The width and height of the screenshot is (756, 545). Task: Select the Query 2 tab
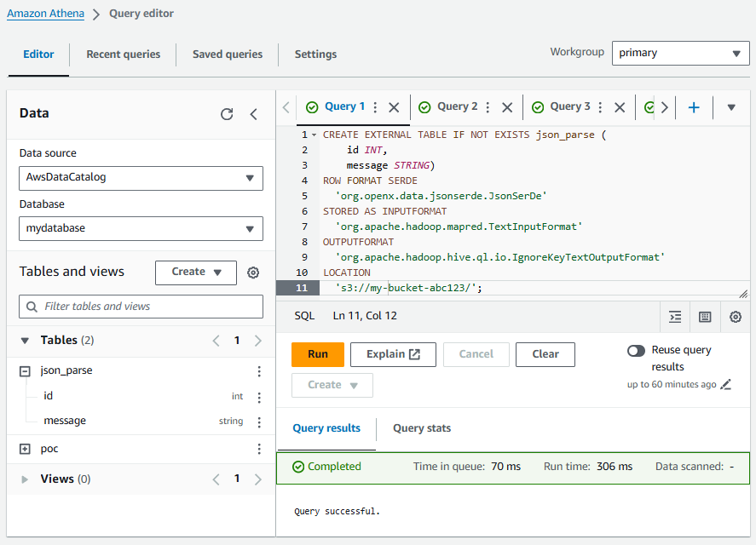click(457, 106)
